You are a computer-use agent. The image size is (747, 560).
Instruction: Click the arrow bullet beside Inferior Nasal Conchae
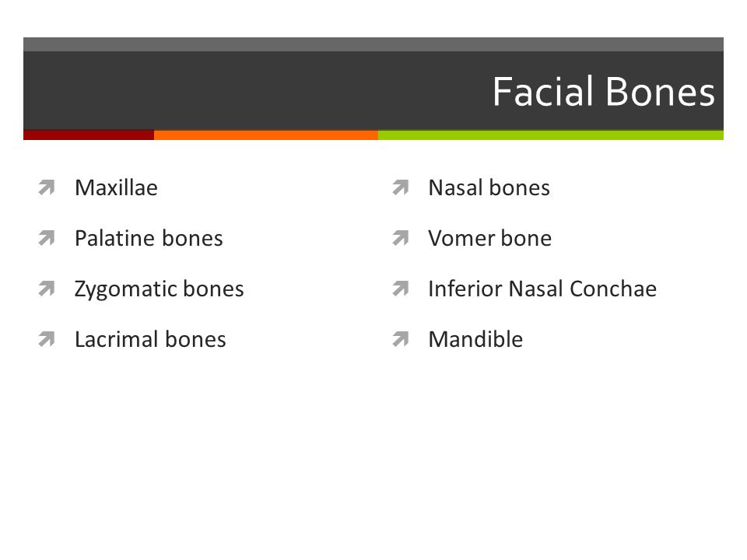coord(401,289)
